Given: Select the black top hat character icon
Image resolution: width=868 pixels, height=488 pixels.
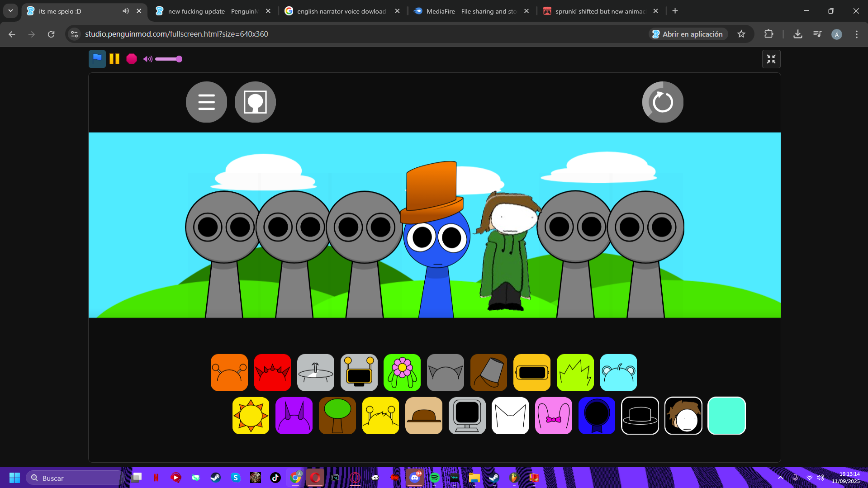Looking at the screenshot, I should 640,416.
